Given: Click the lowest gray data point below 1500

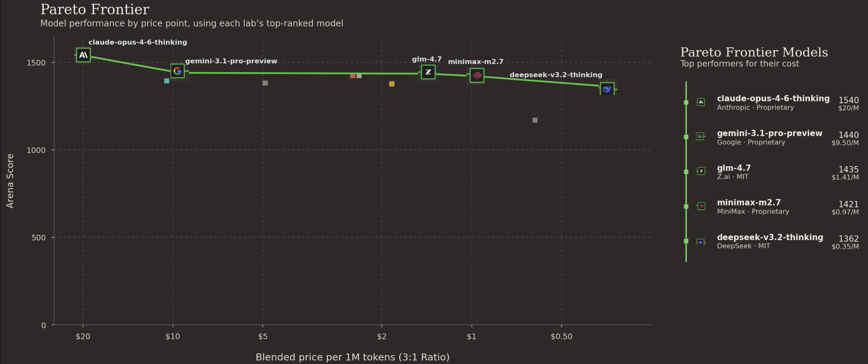Looking at the screenshot, I should click(x=535, y=120).
